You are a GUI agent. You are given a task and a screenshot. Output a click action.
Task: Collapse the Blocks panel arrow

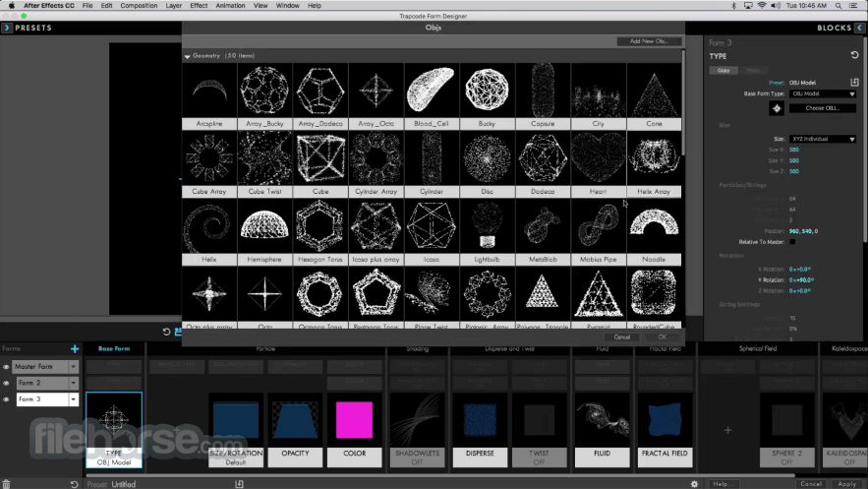860,28
